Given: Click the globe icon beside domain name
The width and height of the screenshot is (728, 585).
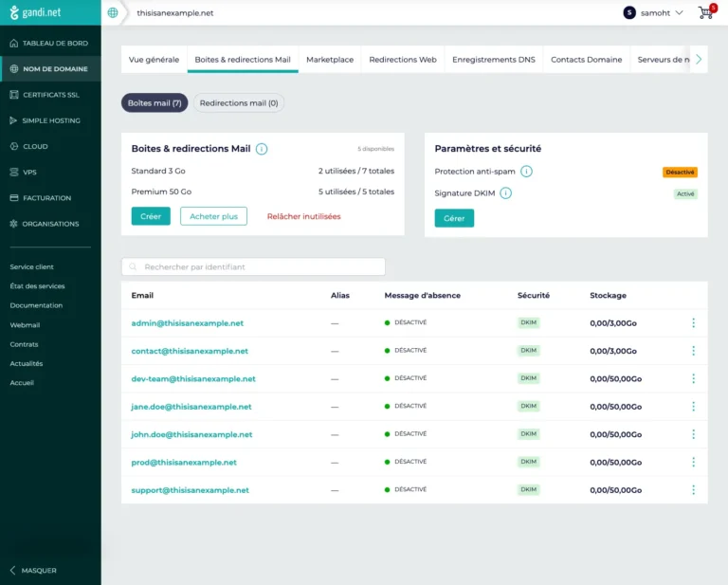Looking at the screenshot, I should pyautogui.click(x=113, y=13).
